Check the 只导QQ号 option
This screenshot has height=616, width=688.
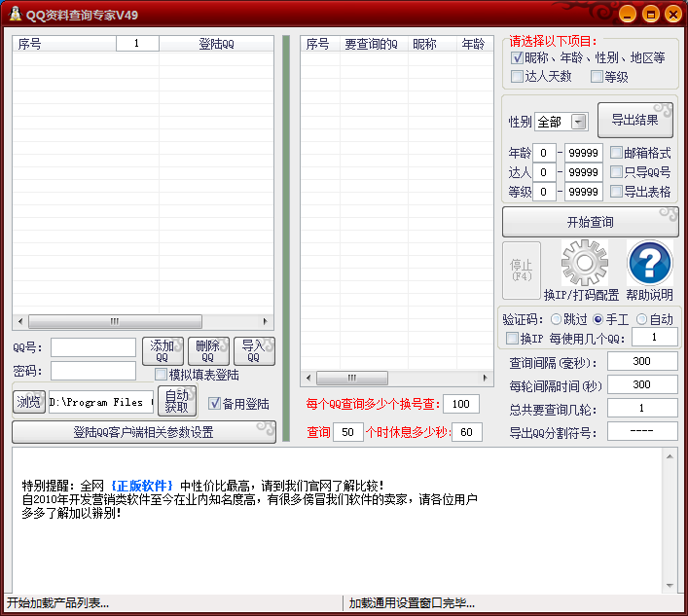coord(616,171)
